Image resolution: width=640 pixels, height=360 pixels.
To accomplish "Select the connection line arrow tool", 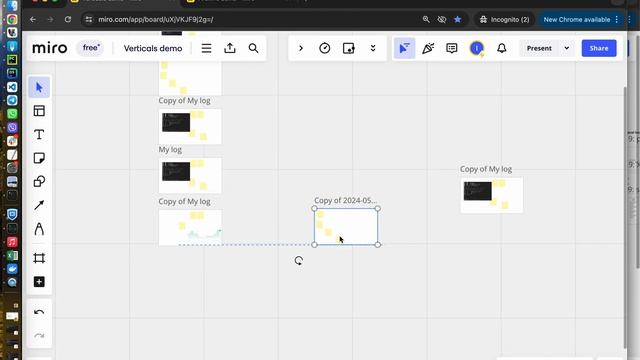I will click(39, 205).
